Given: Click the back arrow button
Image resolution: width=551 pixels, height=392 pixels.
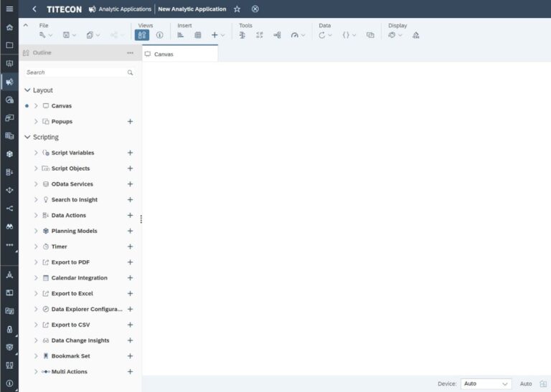Looking at the screenshot, I should [x=34, y=9].
